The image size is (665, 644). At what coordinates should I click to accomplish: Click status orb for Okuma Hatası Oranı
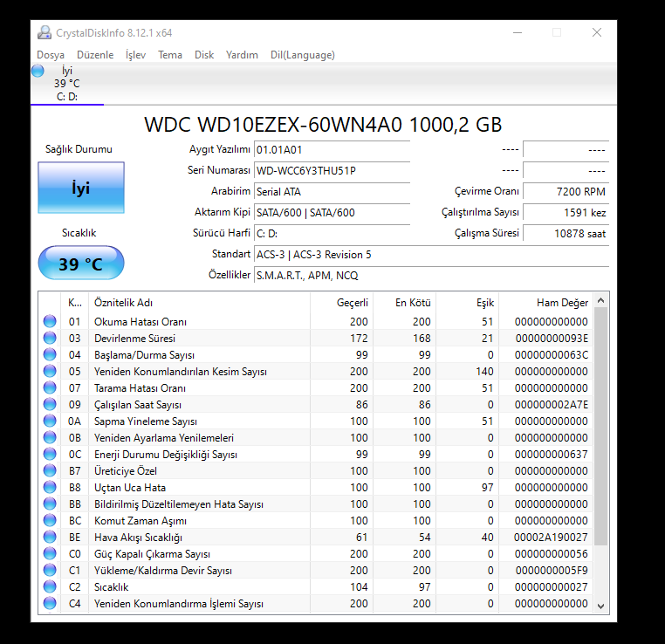pyautogui.click(x=50, y=321)
